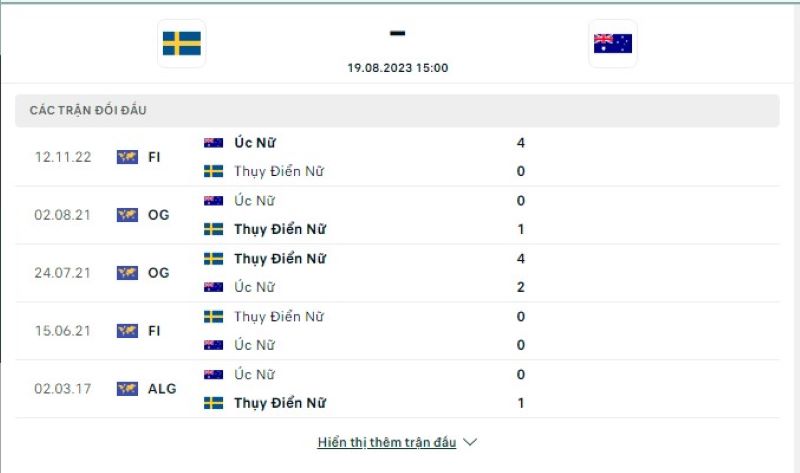Viewport: 800px width, 473px height.
Task: Expand the list with the chevron at the bottom
Action: [471, 442]
